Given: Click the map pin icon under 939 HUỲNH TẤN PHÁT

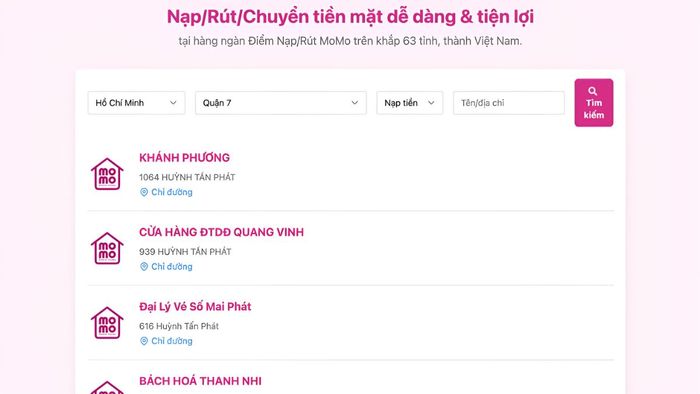Looking at the screenshot, I should (x=144, y=266).
